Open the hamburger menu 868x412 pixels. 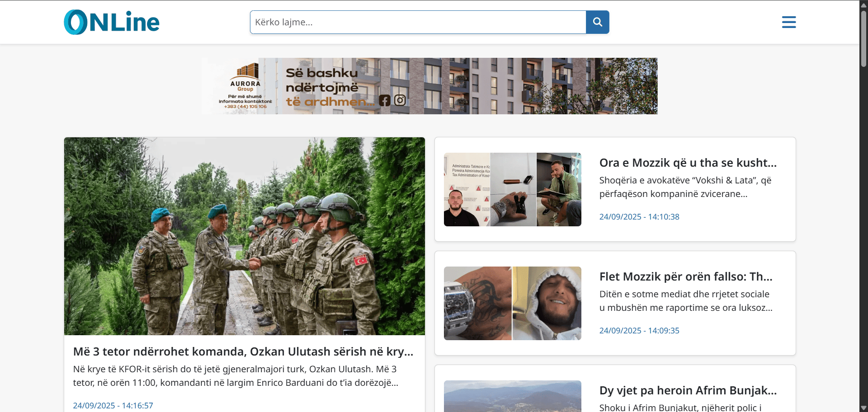tap(788, 22)
